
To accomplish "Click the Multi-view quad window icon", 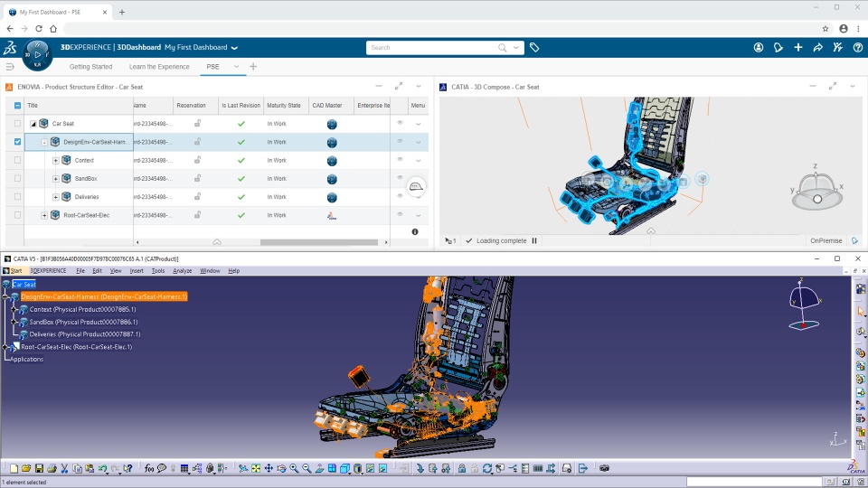I will click(332, 469).
